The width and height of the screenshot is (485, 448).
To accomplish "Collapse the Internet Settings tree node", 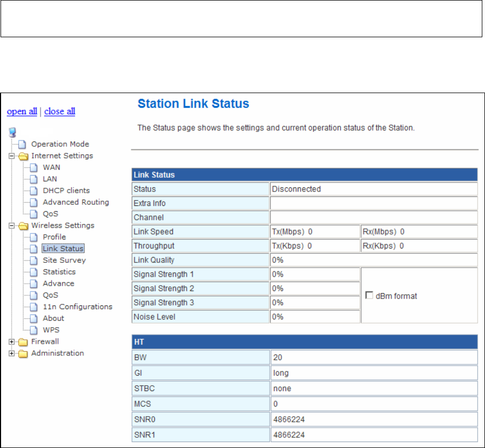I will pos(11,156).
